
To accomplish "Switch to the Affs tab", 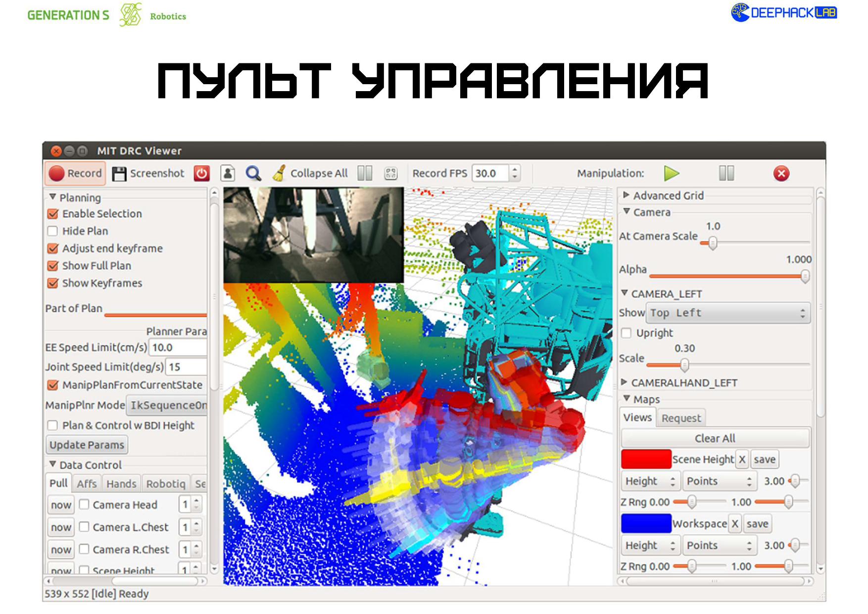I will tap(87, 484).
